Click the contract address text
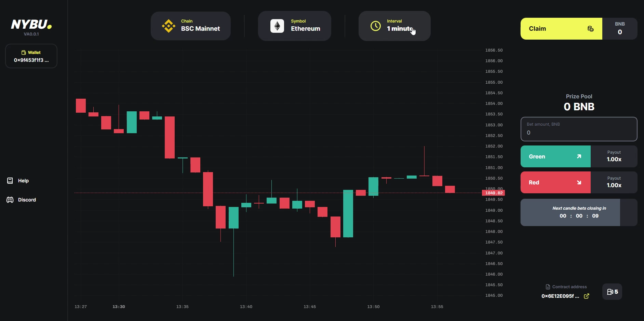644x321 pixels. 560,296
